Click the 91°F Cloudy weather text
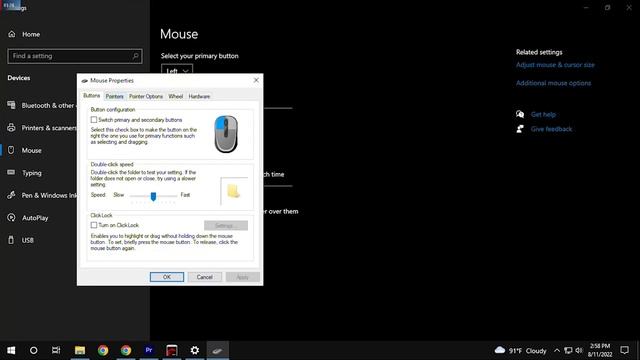Image resolution: width=640 pixels, height=360 pixels. click(527, 351)
